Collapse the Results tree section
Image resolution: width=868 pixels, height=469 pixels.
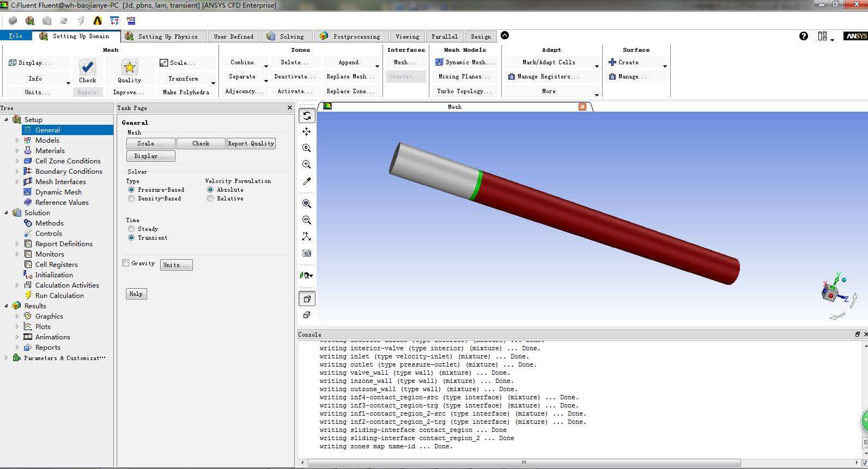click(x=7, y=306)
